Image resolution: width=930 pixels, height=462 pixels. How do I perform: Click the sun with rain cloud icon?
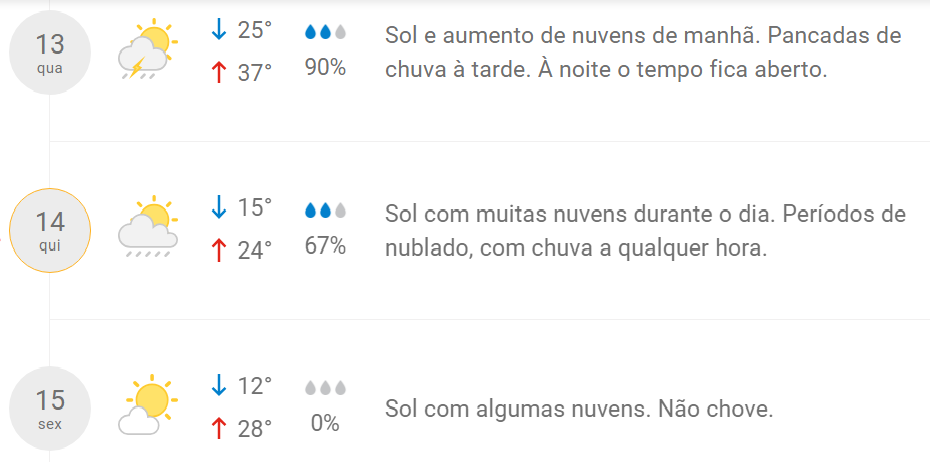click(x=148, y=227)
